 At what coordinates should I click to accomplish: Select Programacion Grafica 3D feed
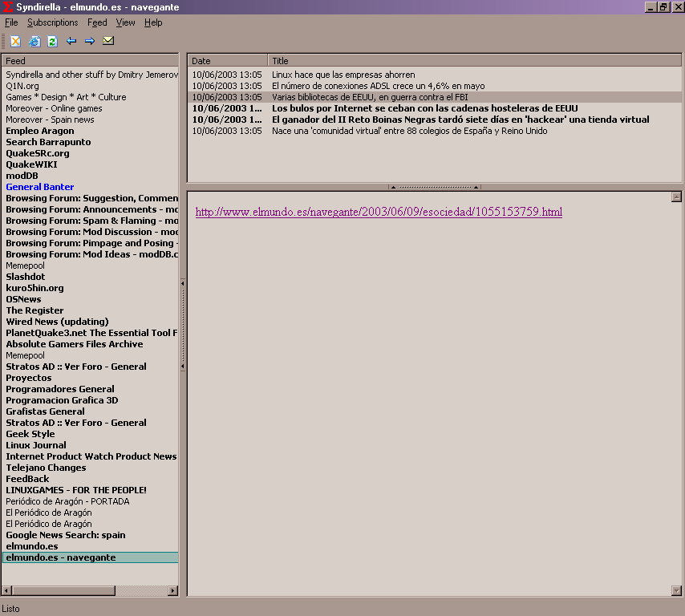(x=91, y=400)
